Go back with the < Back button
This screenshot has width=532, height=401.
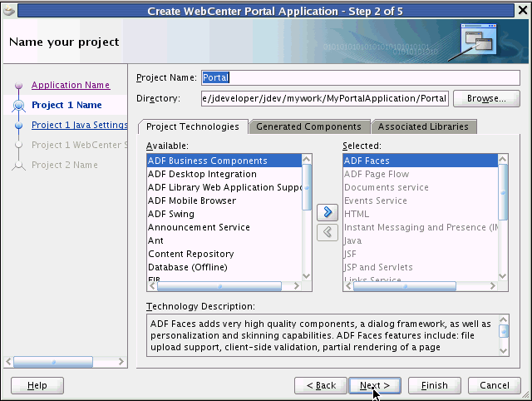point(321,385)
